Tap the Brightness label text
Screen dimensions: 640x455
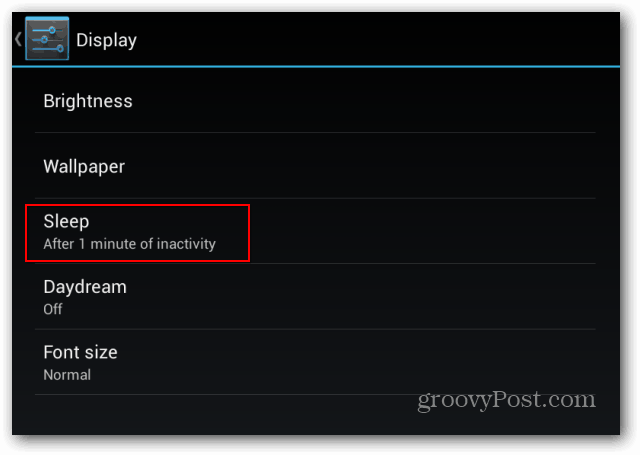(88, 101)
